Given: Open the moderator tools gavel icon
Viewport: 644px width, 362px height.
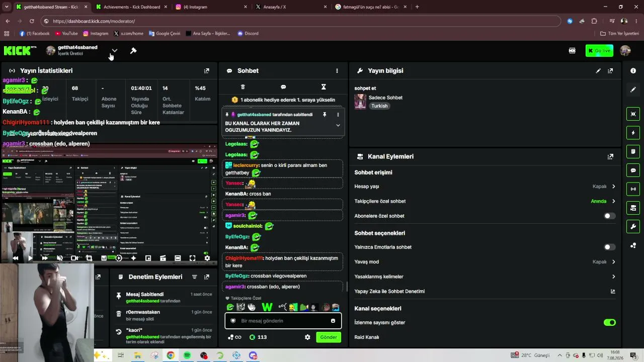Looking at the screenshot, I should [x=133, y=50].
